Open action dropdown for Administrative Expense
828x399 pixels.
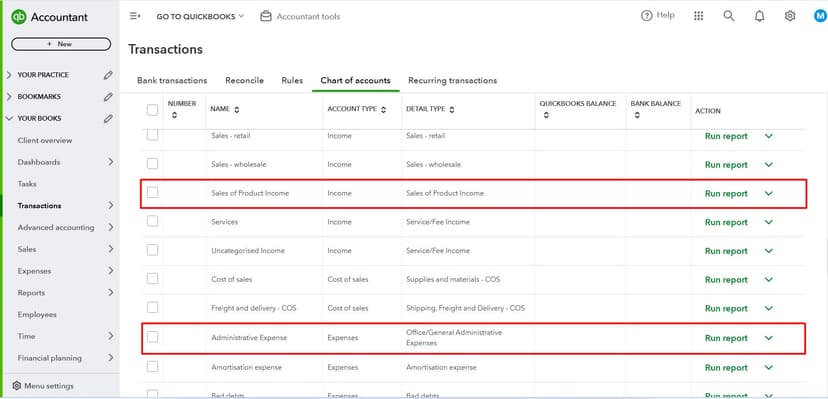769,338
